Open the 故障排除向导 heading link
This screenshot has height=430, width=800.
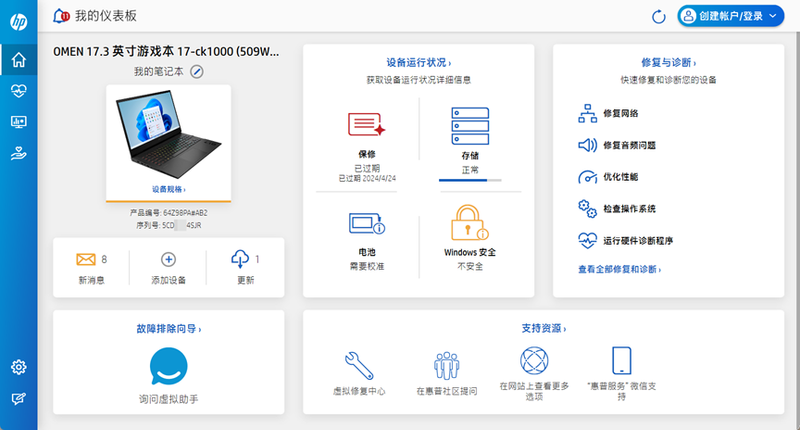169,329
